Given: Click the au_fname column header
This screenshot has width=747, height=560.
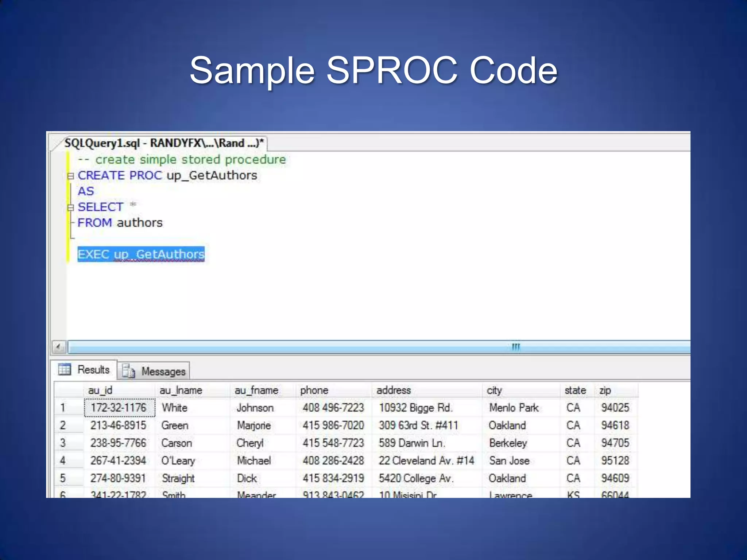Looking at the screenshot, I should [x=263, y=390].
